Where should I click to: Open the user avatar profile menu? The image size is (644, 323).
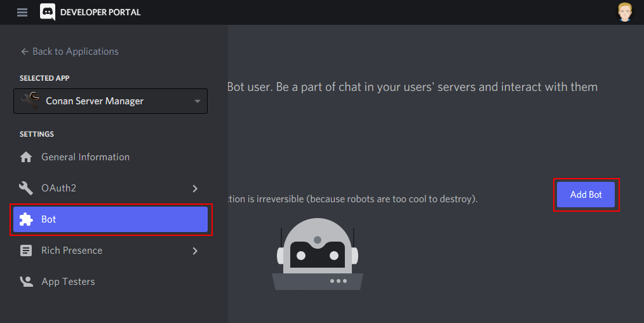click(625, 12)
